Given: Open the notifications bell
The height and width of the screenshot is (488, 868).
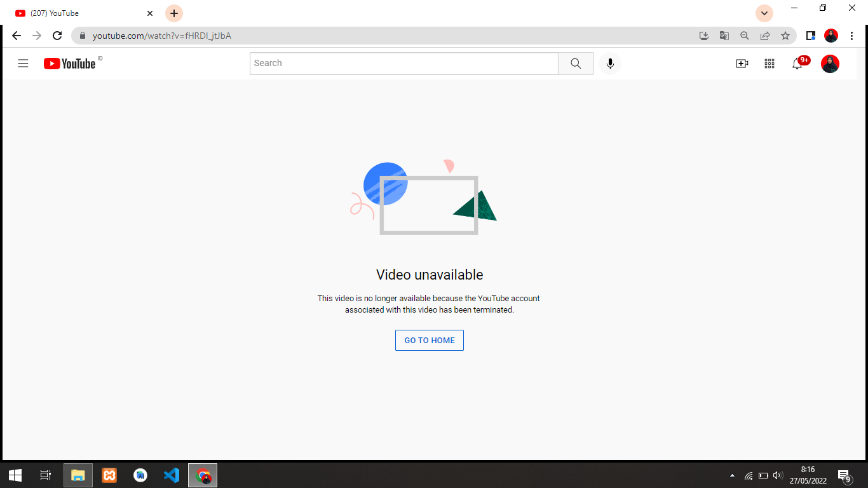Looking at the screenshot, I should [x=797, y=64].
